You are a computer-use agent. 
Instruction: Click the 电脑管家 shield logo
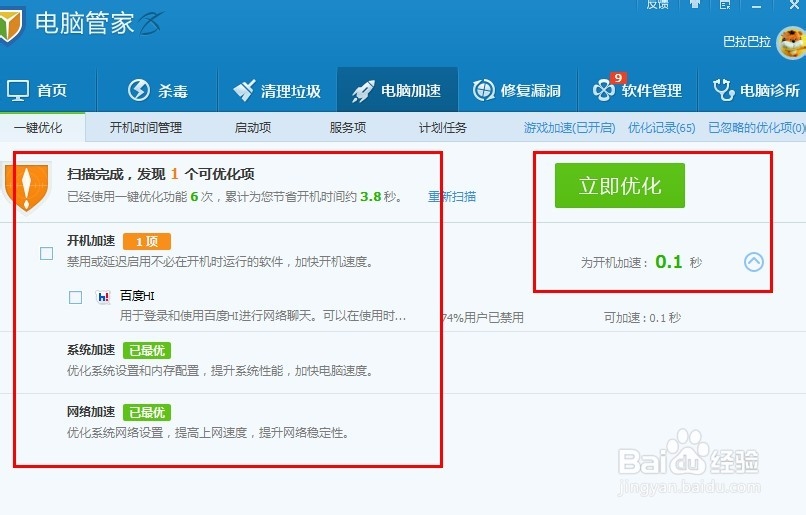11,25
